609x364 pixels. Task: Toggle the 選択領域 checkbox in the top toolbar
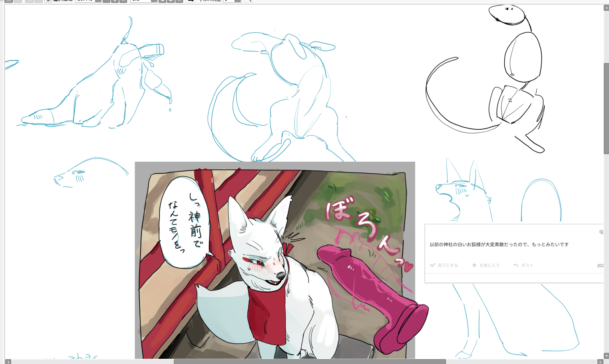(x=48, y=1)
